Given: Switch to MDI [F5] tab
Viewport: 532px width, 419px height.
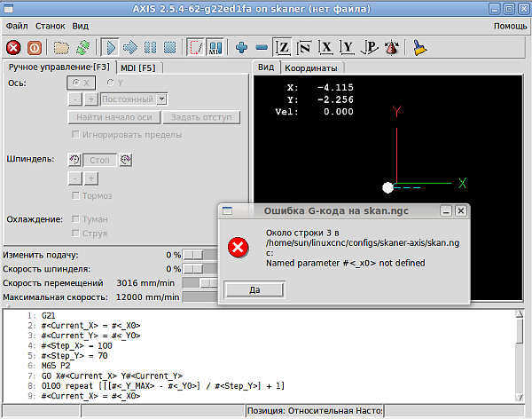Looking at the screenshot, I should pyautogui.click(x=138, y=68).
